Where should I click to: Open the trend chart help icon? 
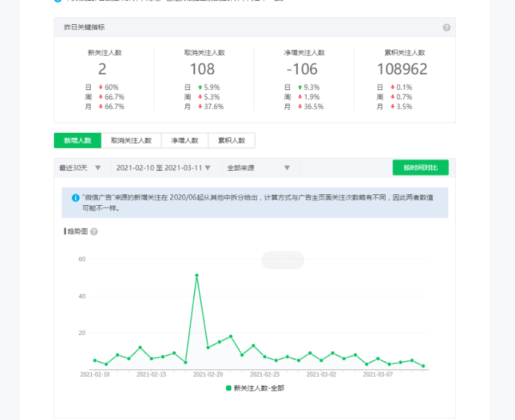click(x=94, y=232)
